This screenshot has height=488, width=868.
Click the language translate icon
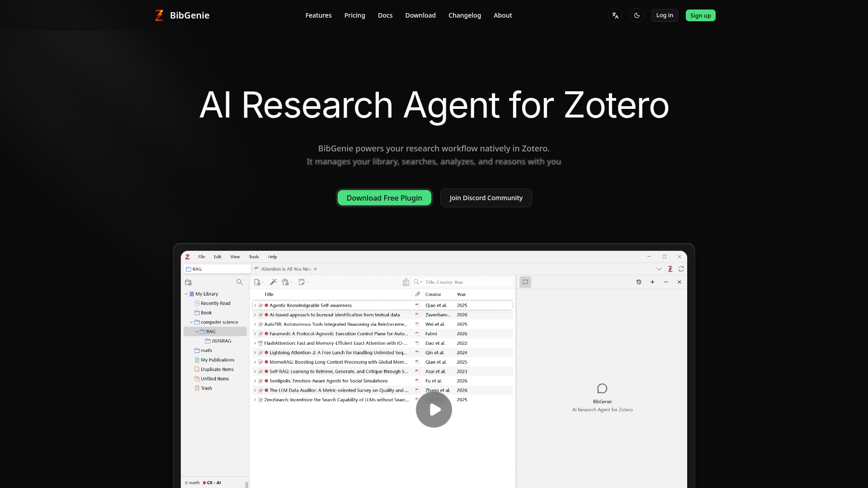click(615, 15)
